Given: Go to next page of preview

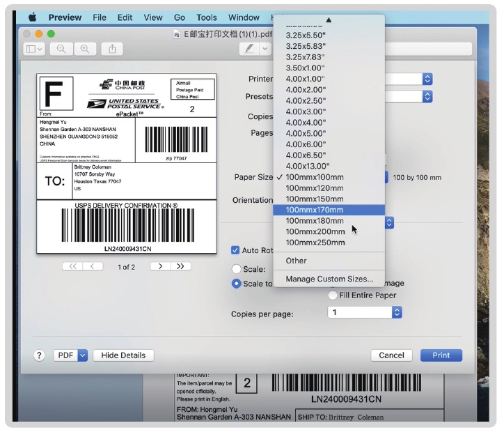Looking at the screenshot, I should (160, 266).
